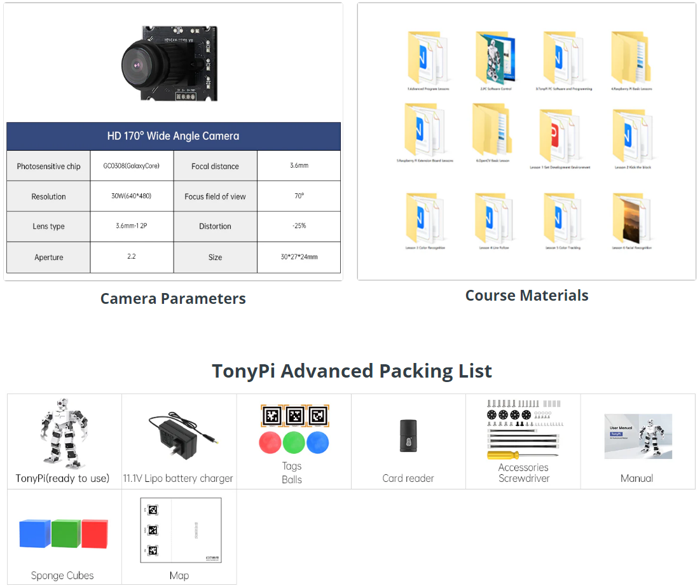The image size is (700, 588).
Task: Click the wide angle camera module photo
Action: pos(170,64)
